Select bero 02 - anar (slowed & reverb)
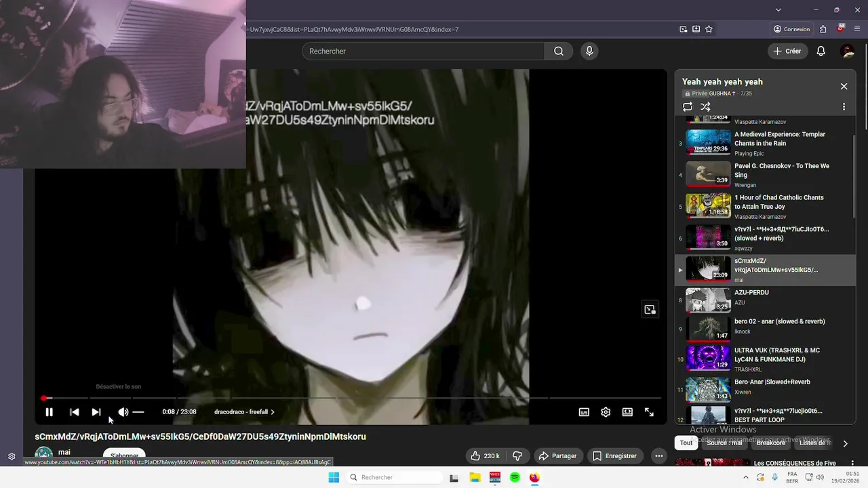The image size is (868, 488). point(765,327)
